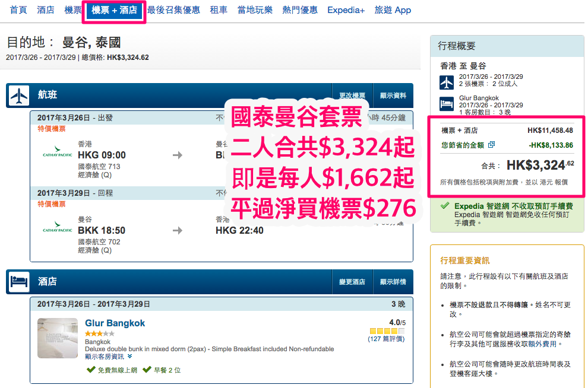The image size is (588, 388).
Task: Click the airplane icon in 行程概要 summary
Action: click(447, 82)
